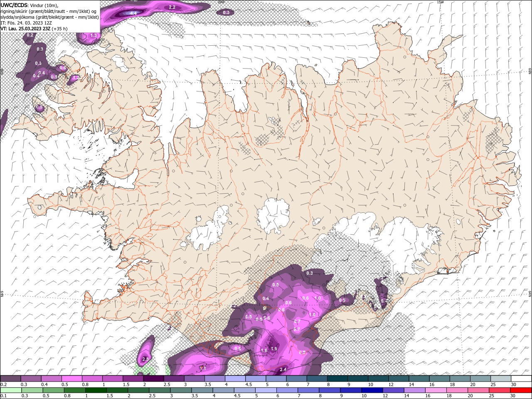Click the valid time 'VT: Lau. 25.03.2023 23Z' line
This screenshot has width=532, height=399.
34,29
